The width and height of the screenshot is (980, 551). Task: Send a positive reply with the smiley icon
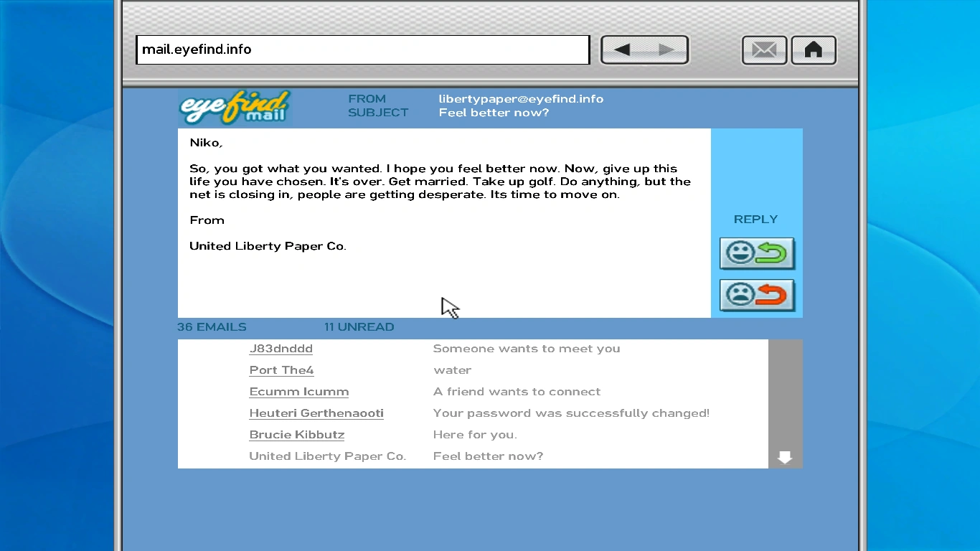pos(756,253)
